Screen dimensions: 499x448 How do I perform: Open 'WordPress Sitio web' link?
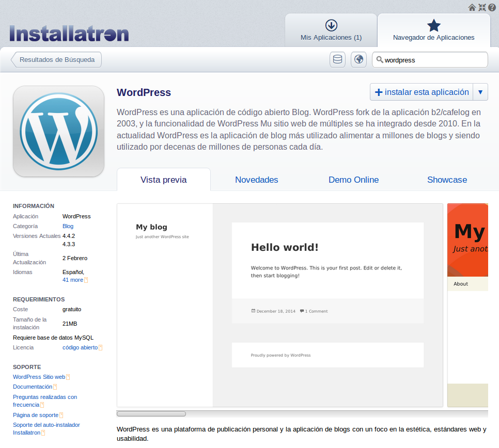39,377
